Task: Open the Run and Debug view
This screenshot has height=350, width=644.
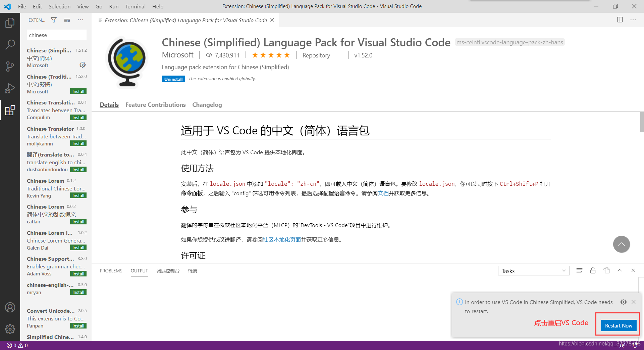Action: [x=10, y=88]
